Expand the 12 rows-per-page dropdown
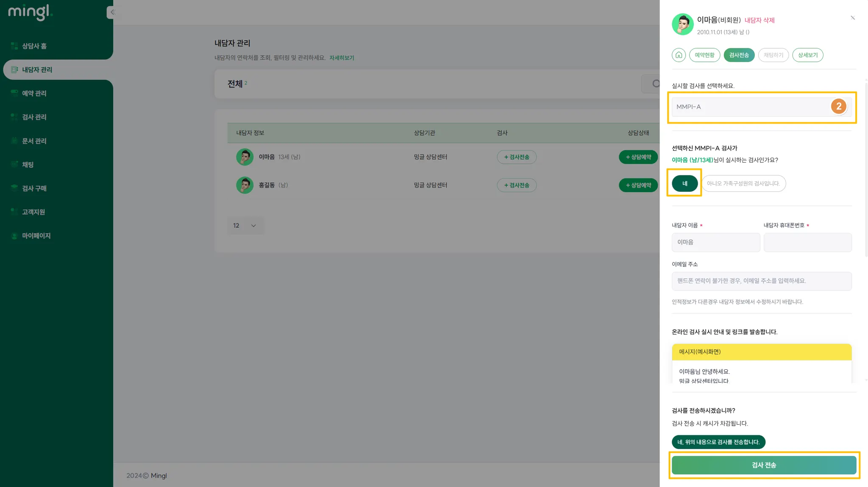 tap(245, 226)
